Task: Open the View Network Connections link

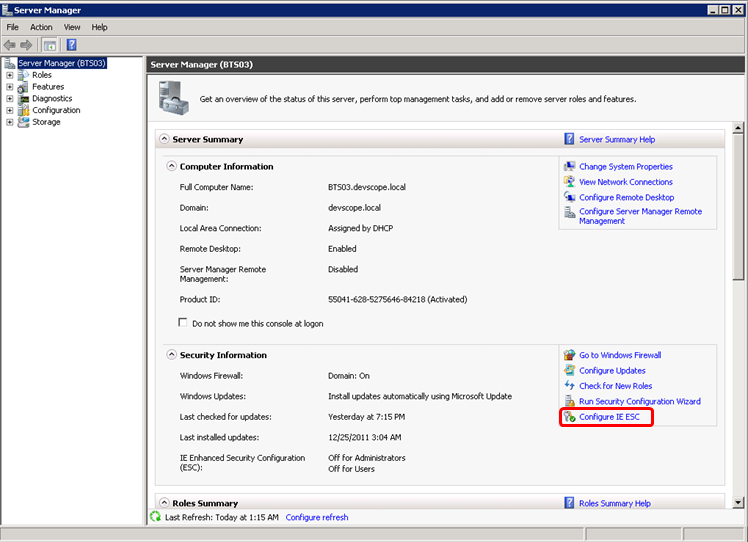Action: click(626, 182)
